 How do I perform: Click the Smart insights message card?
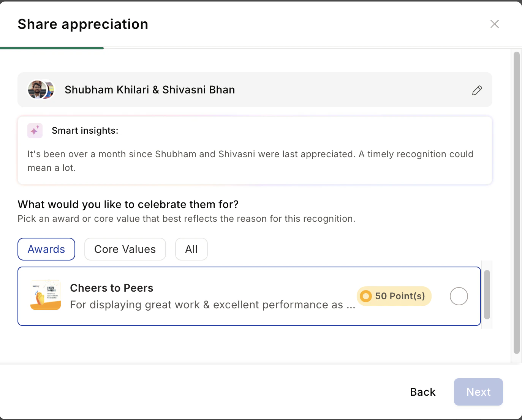[255, 150]
